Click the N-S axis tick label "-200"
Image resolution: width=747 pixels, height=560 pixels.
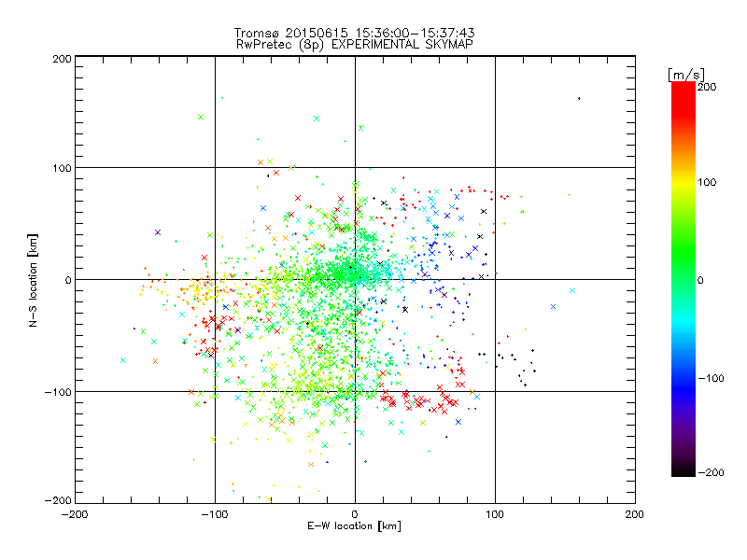(x=58, y=500)
